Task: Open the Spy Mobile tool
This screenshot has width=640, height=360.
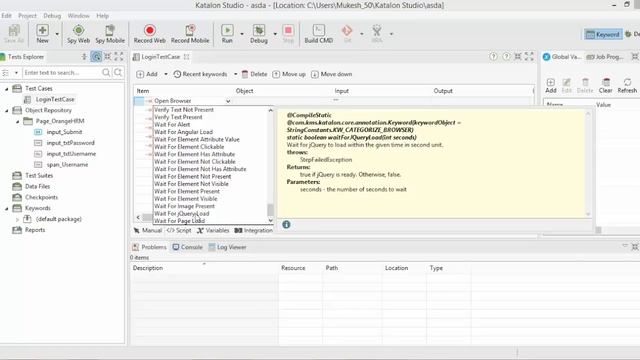Action: coord(110,34)
